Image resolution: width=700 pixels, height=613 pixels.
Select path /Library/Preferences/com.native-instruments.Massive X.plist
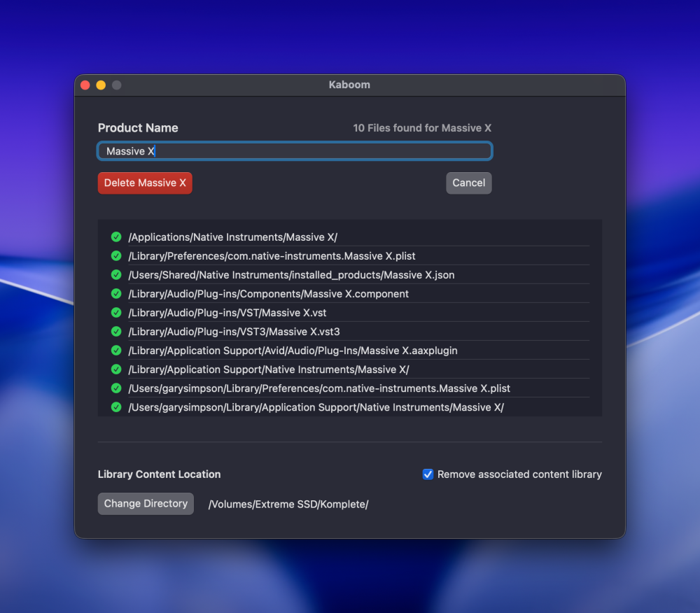pyautogui.click(x=272, y=256)
